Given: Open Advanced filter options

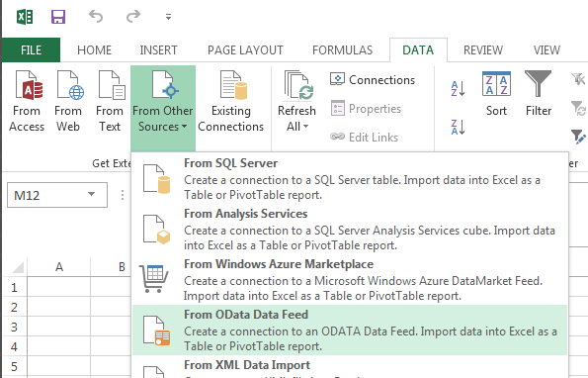Looking at the screenshot, I should point(578,137).
